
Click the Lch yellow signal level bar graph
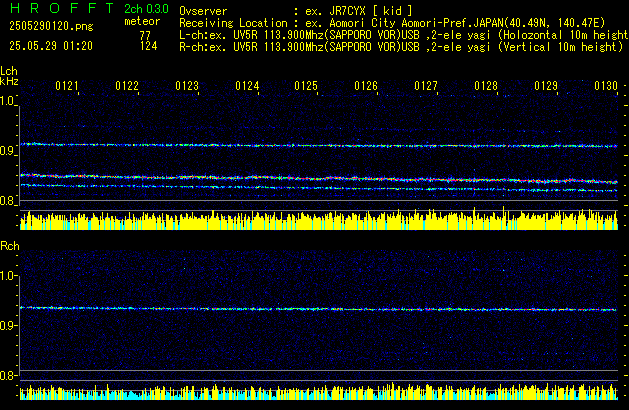pyautogui.click(x=319, y=219)
